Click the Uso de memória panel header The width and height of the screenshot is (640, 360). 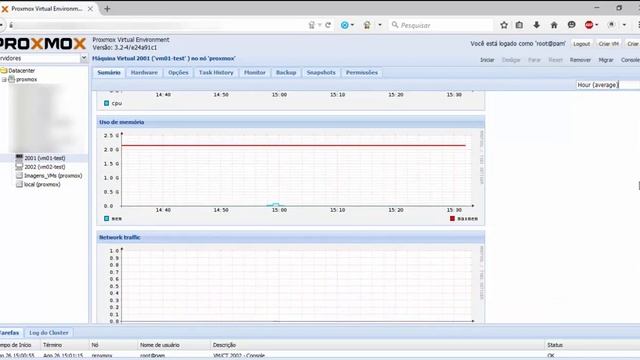point(291,122)
